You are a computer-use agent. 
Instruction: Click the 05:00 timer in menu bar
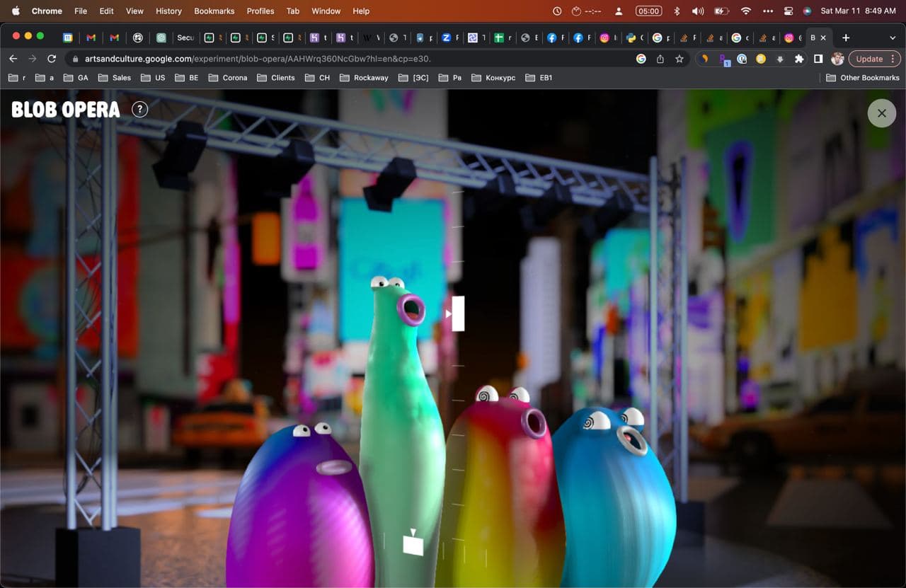[x=648, y=11]
